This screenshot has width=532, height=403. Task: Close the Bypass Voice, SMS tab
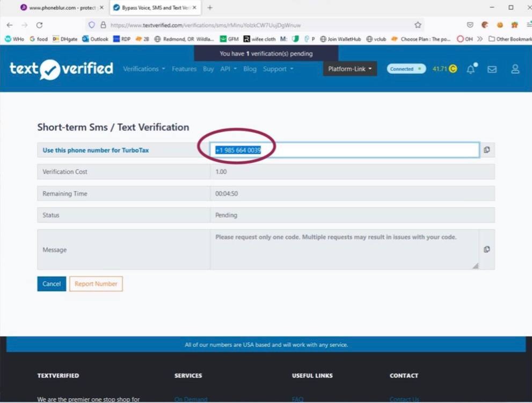(x=194, y=8)
